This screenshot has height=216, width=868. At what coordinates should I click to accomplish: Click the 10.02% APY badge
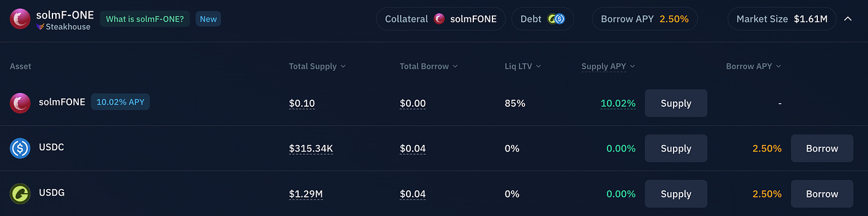coord(120,103)
